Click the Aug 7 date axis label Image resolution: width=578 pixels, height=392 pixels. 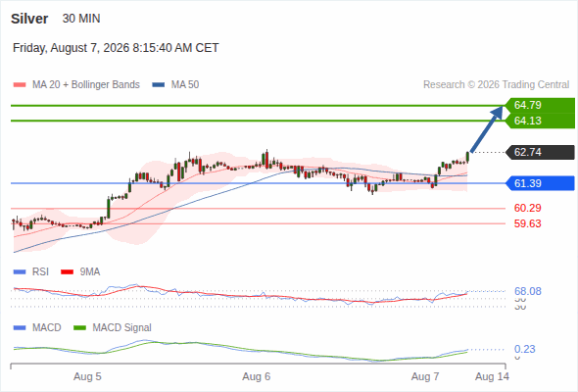point(425,376)
